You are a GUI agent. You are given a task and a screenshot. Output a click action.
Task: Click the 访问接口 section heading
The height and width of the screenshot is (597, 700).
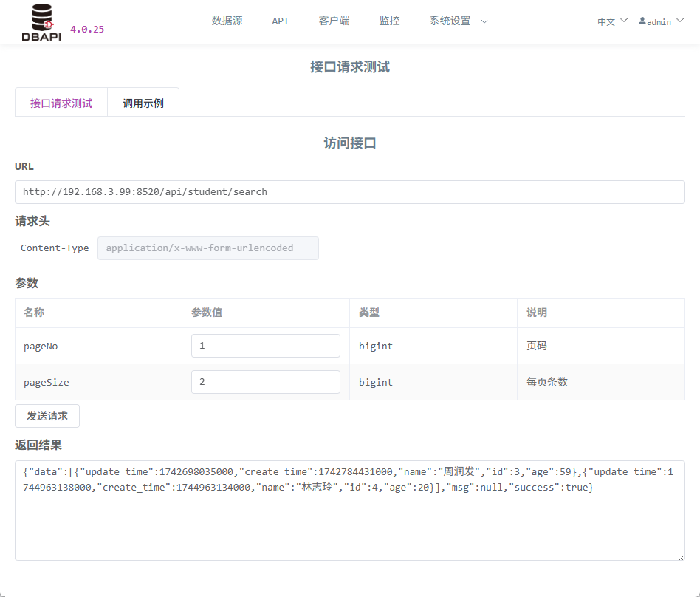coord(350,143)
